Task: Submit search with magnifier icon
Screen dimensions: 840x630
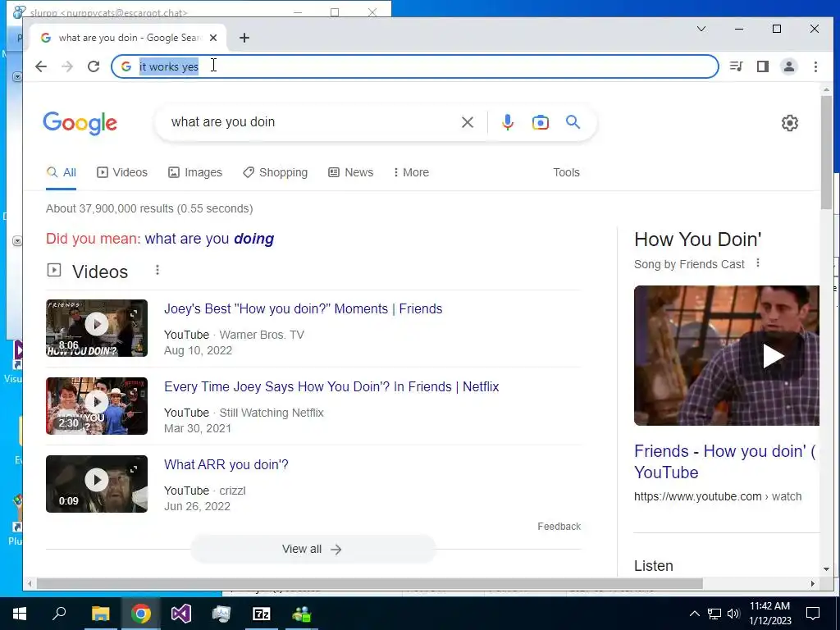Action: click(573, 122)
